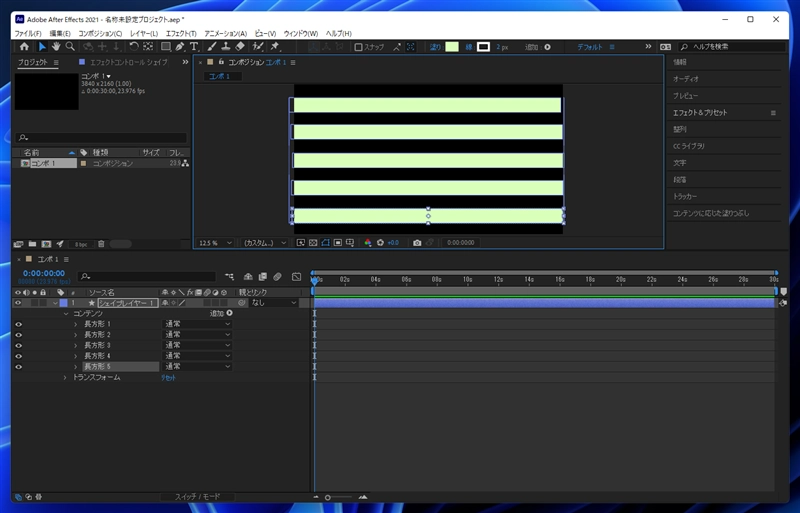800x513 pixels.
Task: Toggle visibility of 長方形 5
Action: pyautogui.click(x=18, y=367)
